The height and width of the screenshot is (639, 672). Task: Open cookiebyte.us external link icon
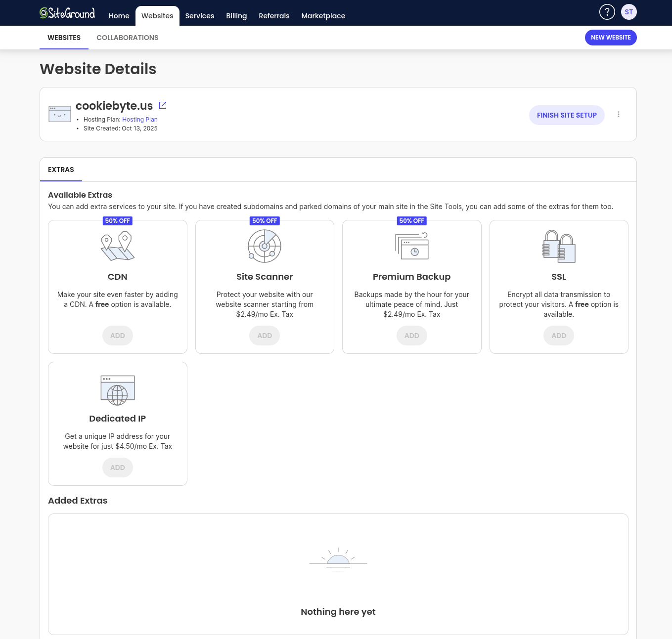[x=163, y=105]
